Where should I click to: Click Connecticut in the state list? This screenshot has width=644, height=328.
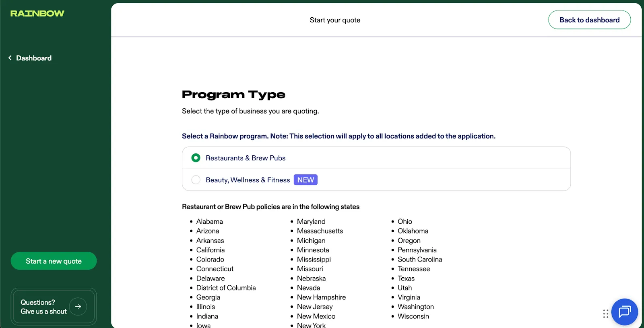[x=215, y=269]
